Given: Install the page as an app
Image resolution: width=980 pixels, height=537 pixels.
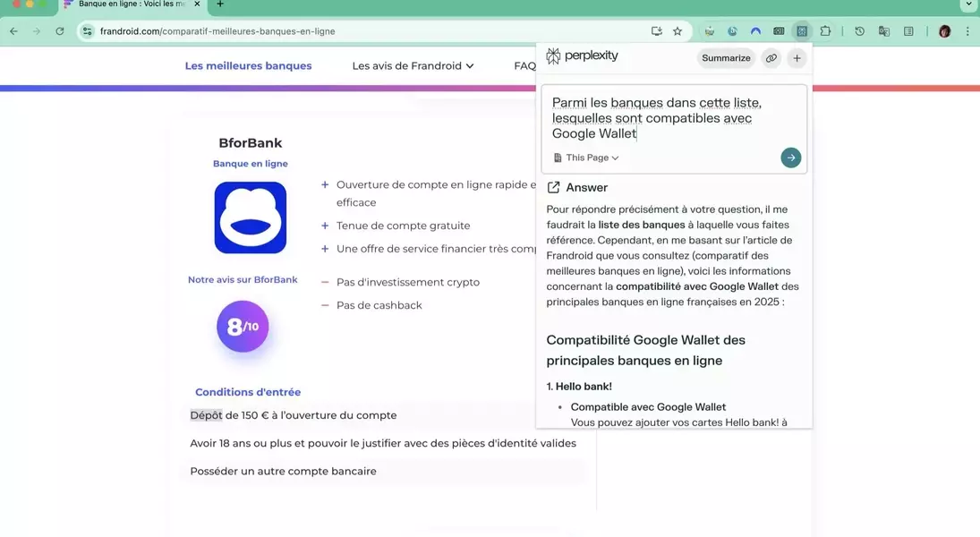Looking at the screenshot, I should 656,31.
